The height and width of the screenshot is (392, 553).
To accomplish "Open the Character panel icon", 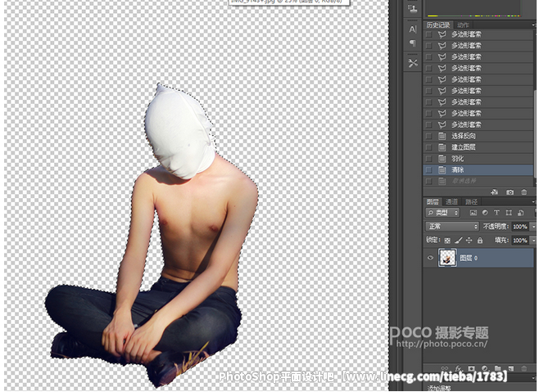I will tap(413, 29).
